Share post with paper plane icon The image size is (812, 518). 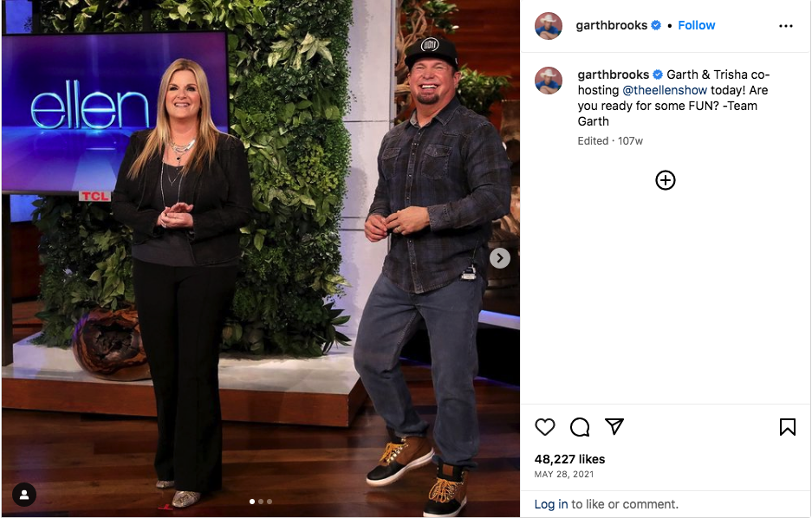pos(614,426)
